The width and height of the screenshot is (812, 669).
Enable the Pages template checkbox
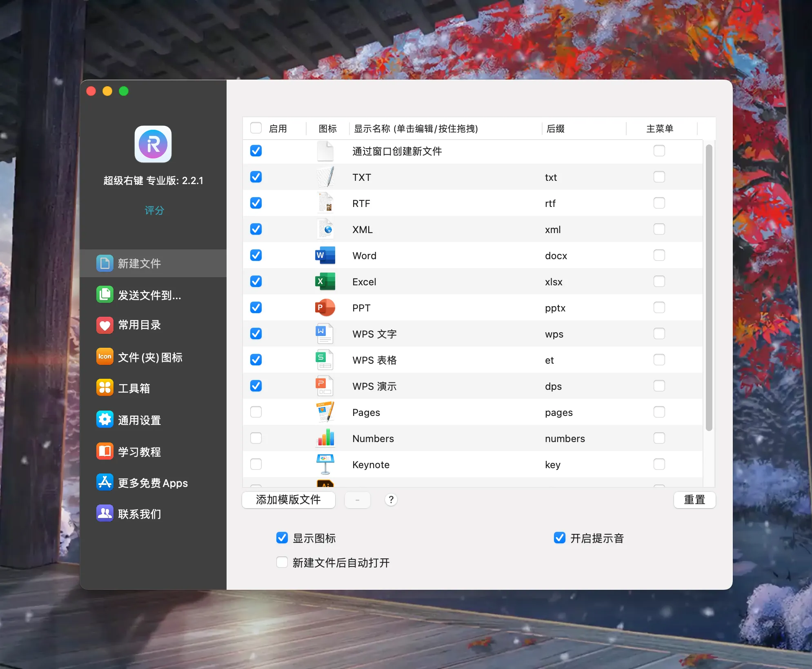[x=256, y=412]
